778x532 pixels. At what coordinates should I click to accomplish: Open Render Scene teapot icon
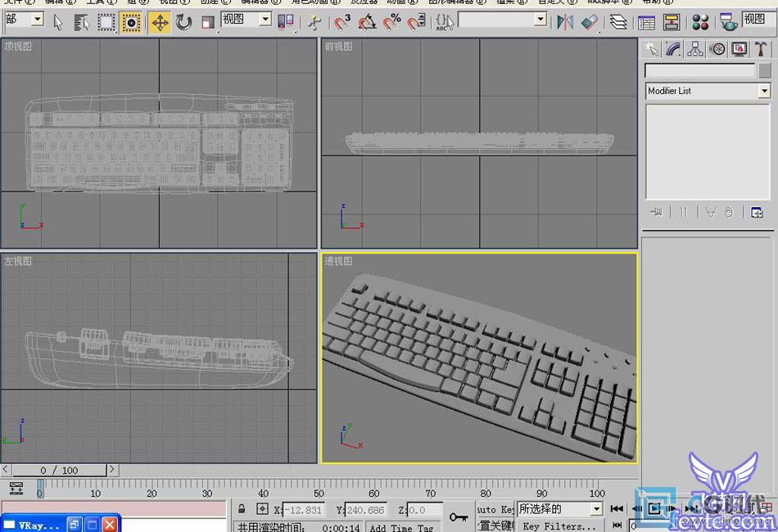tap(728, 22)
